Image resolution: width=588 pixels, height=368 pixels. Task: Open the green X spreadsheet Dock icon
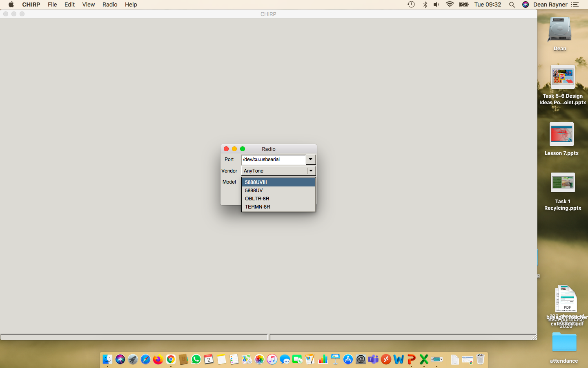[x=424, y=359]
